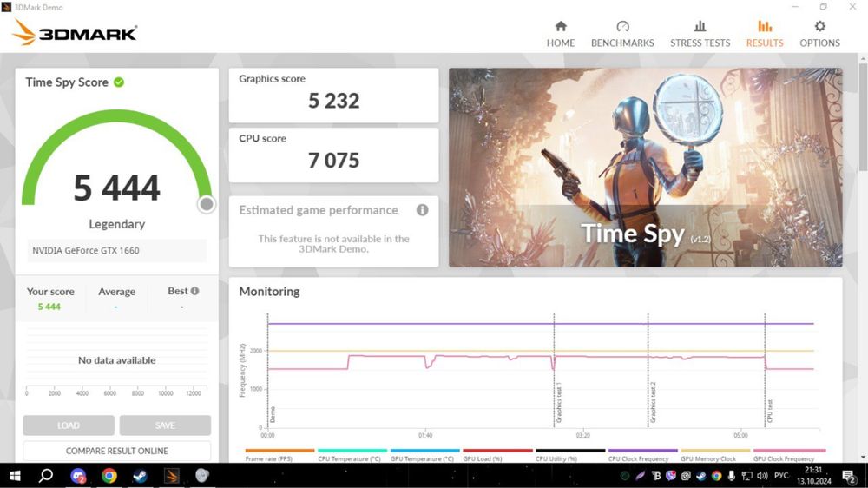Image resolution: width=868 pixels, height=488 pixels.
Task: Toggle the CPU Clock Frequency legend entry
Action: (x=642, y=455)
